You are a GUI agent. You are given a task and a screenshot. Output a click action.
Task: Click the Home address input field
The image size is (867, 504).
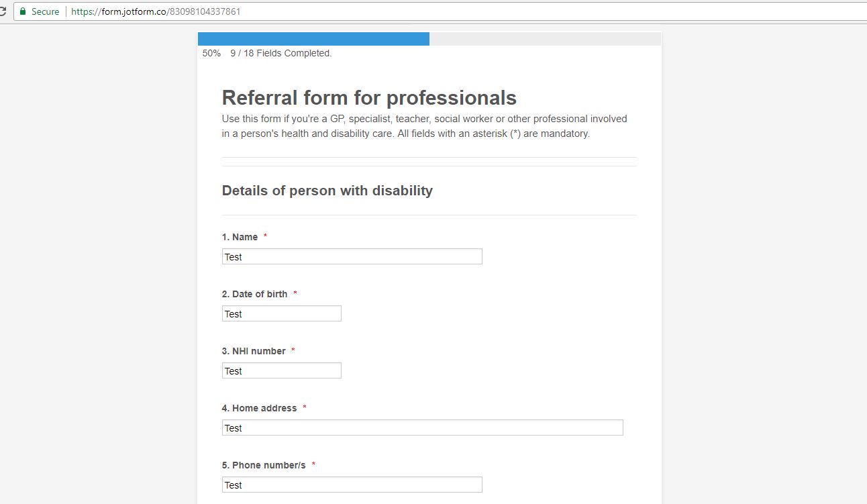coord(422,427)
